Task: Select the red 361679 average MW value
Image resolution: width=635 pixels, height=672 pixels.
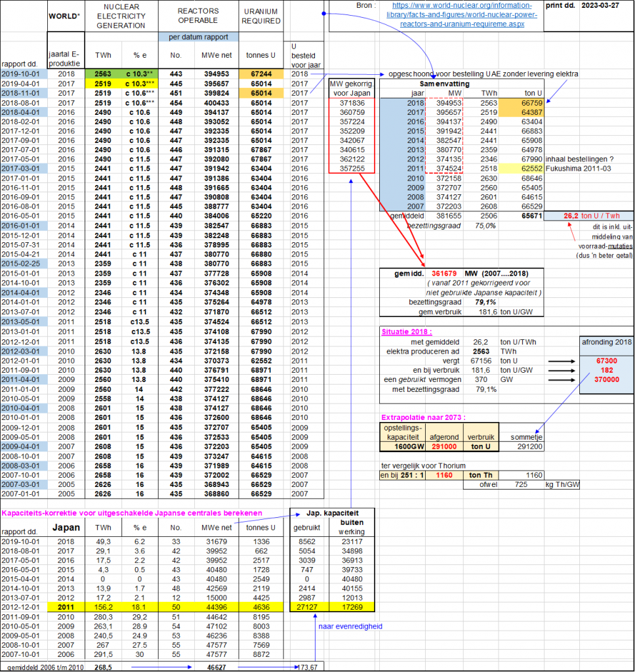Action: click(439, 272)
